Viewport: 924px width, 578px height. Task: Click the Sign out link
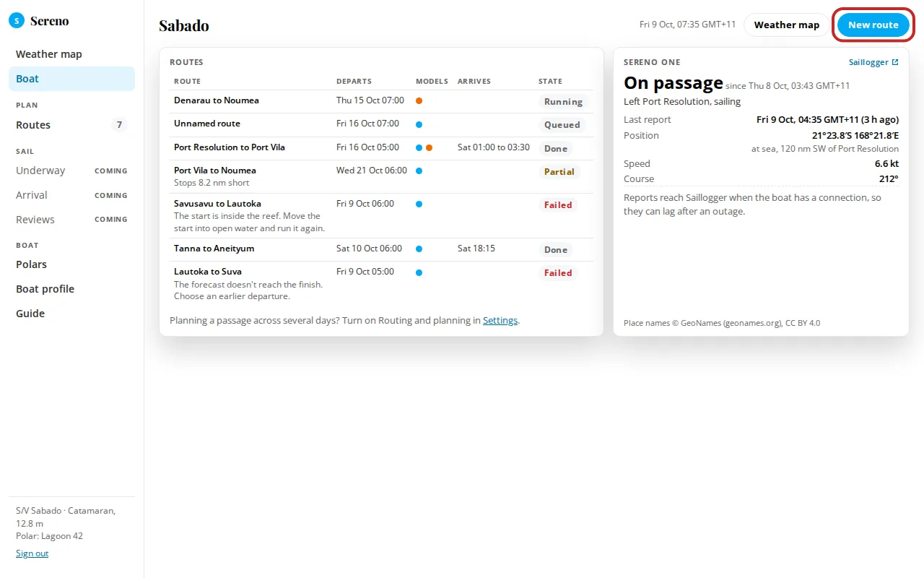tap(32, 553)
